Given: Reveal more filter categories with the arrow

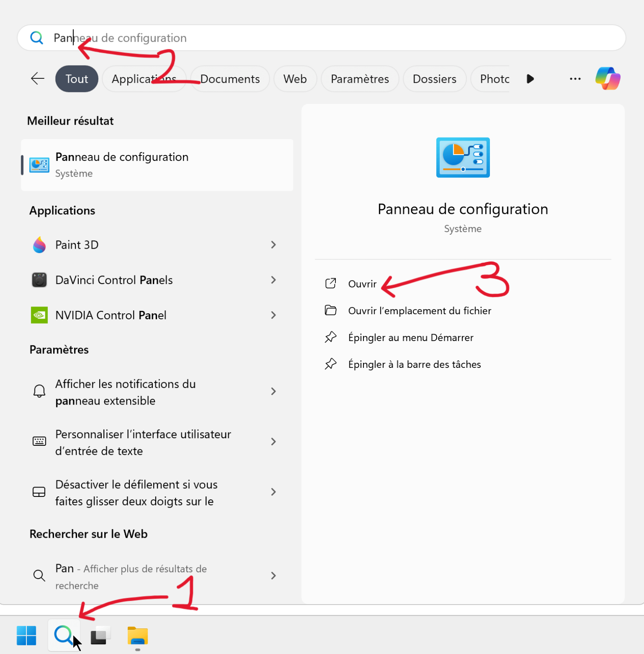Looking at the screenshot, I should click(x=530, y=78).
